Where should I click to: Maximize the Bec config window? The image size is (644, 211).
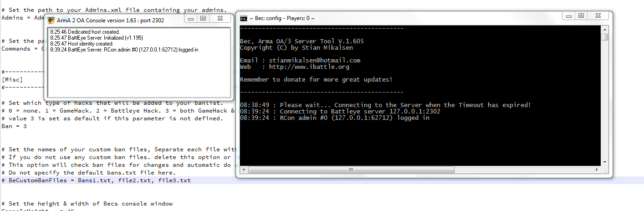pos(581,16)
